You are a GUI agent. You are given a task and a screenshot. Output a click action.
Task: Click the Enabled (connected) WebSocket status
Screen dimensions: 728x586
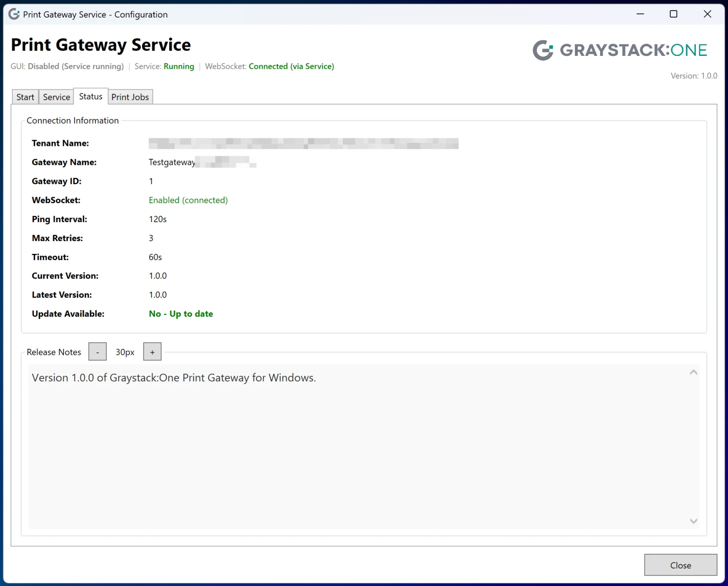[188, 200]
